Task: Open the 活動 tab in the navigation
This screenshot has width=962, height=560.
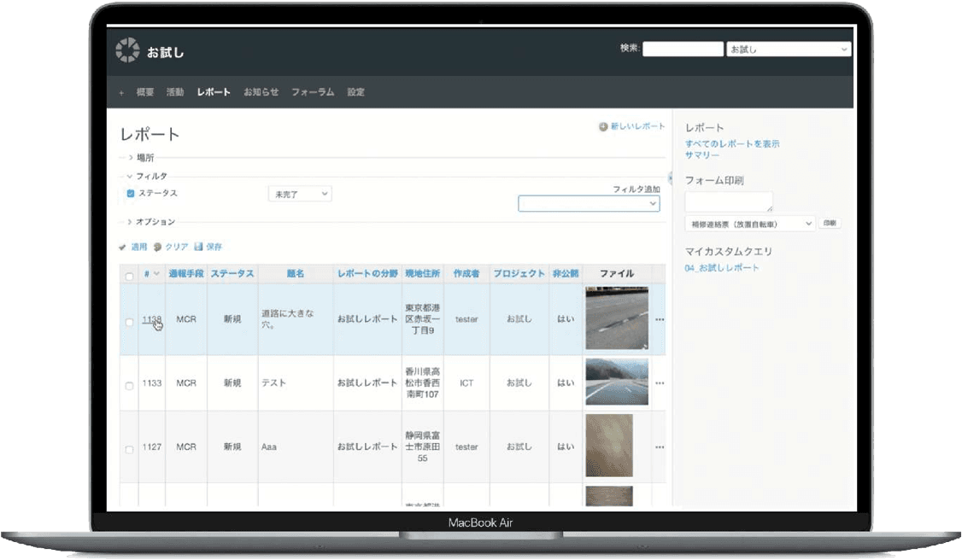Action: coord(175,92)
